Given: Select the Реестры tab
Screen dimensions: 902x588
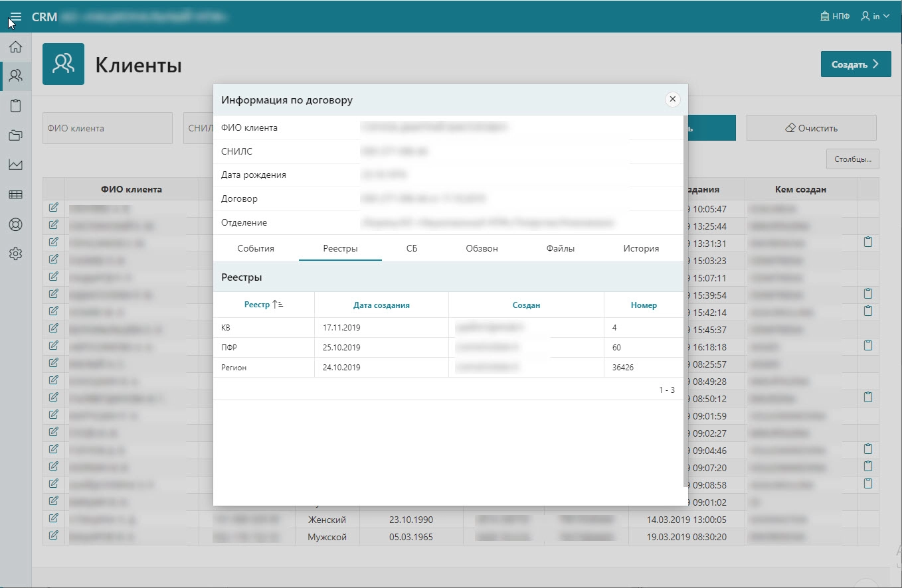Looking at the screenshot, I should click(x=340, y=248).
